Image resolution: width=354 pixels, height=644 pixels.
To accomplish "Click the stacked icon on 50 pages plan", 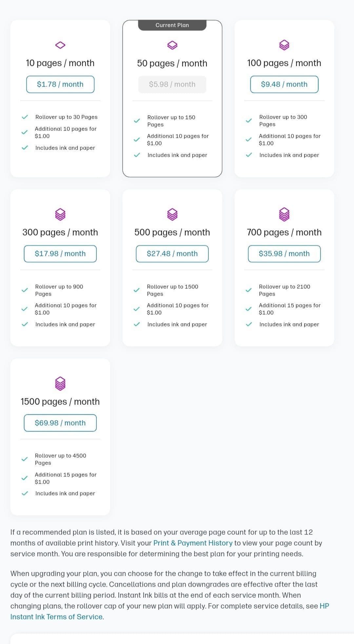I will [172, 45].
